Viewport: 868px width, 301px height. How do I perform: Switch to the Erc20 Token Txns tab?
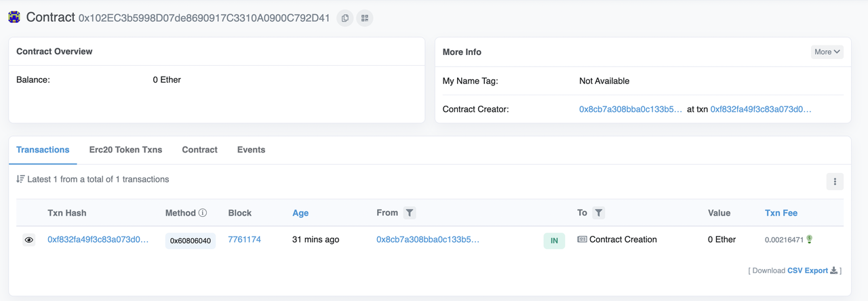125,150
